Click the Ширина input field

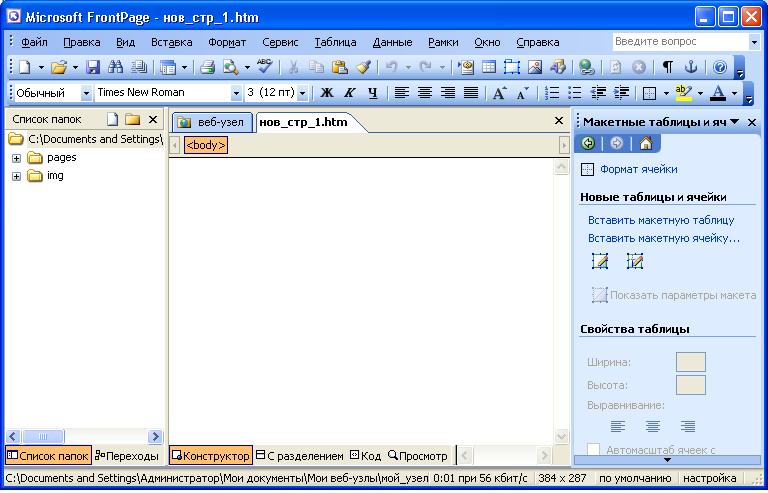click(x=691, y=362)
